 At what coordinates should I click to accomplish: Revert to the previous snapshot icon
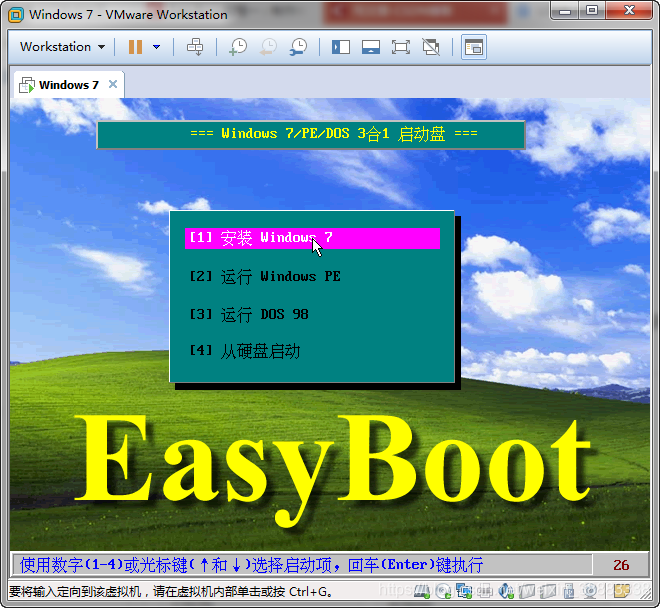[x=268, y=47]
